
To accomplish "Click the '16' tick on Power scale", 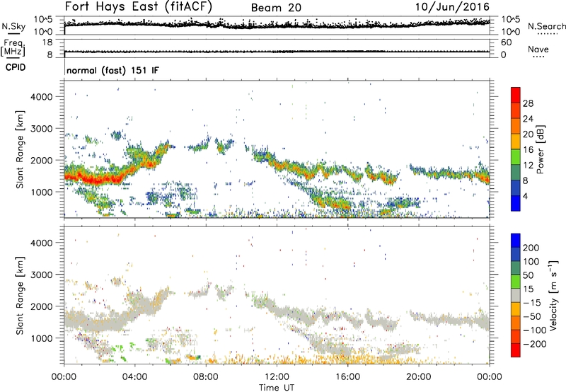I will coord(528,150).
